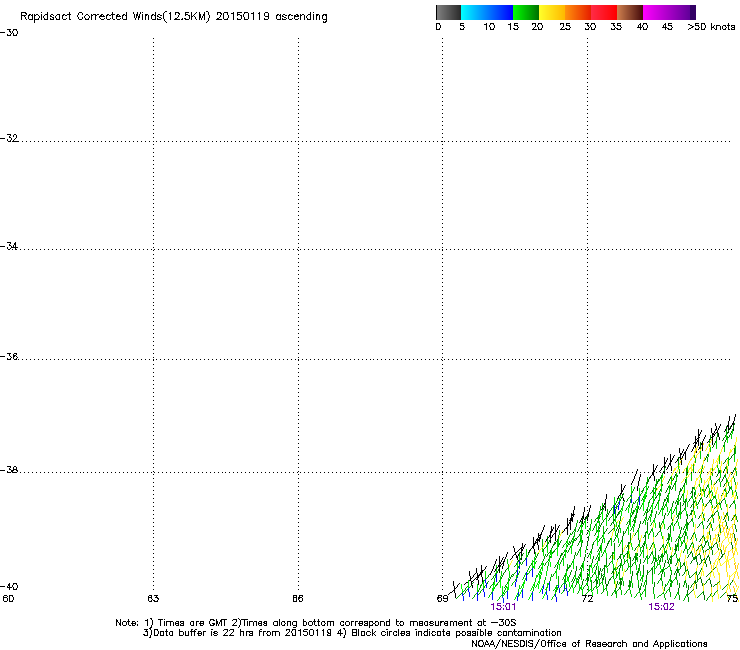Click the '-30' latitude axis label

[x=9, y=33]
